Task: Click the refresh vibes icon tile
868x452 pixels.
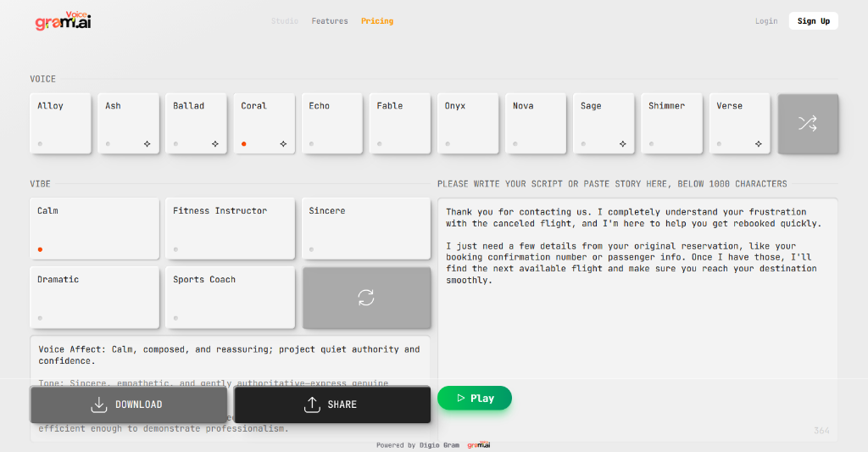Action: point(366,298)
